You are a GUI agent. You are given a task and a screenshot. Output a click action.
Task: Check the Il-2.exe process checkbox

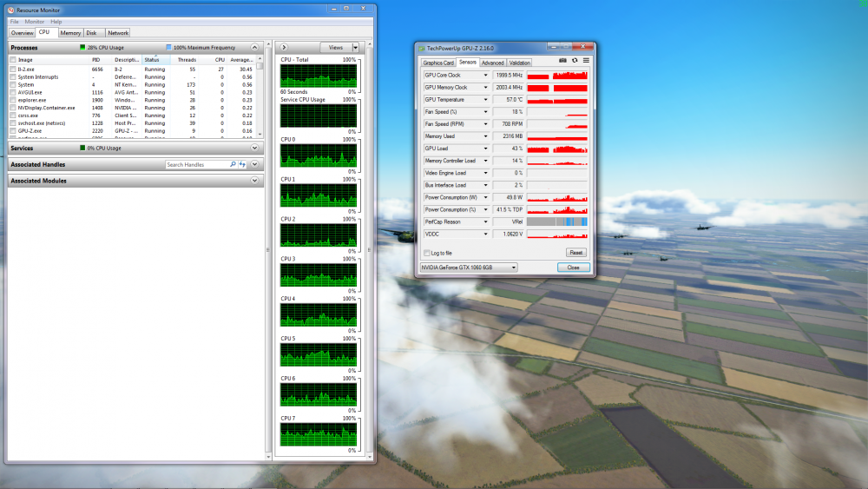click(x=13, y=69)
